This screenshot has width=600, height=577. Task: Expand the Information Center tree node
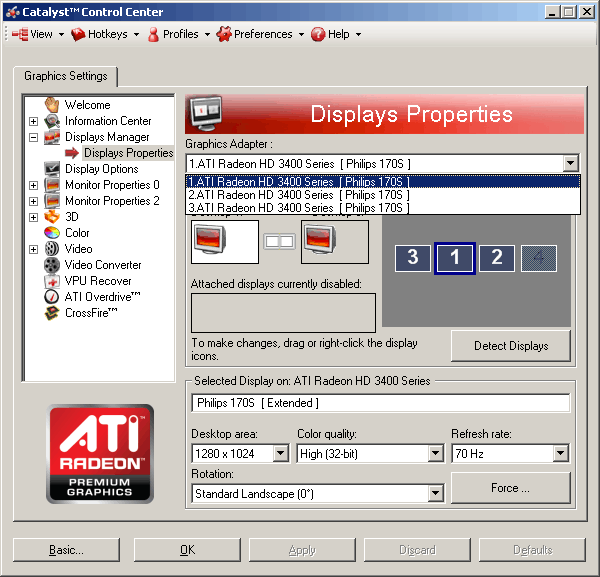(x=34, y=121)
